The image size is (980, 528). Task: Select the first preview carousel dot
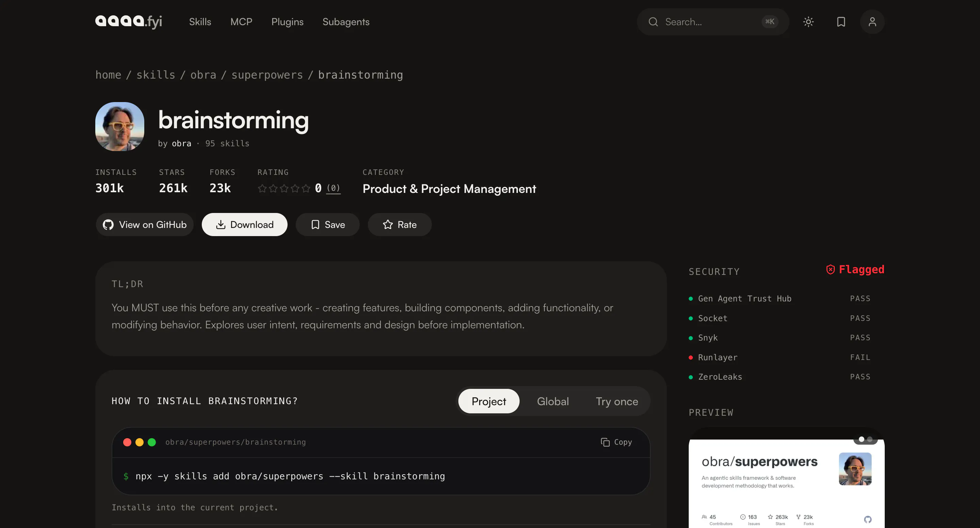[861, 439]
